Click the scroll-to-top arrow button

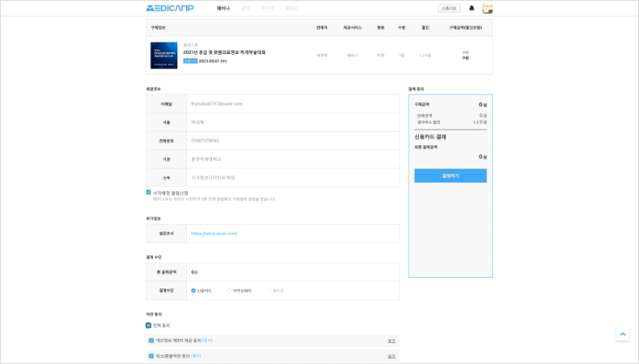coord(622,334)
